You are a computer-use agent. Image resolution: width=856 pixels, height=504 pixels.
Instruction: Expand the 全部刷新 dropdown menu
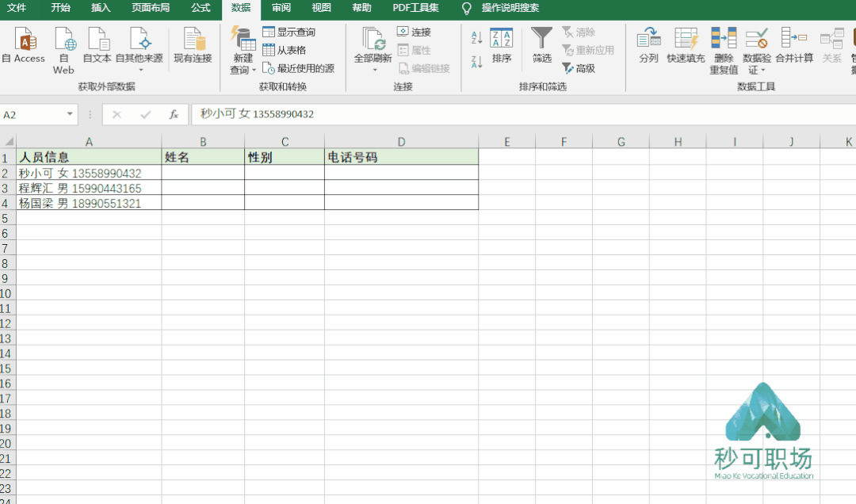(373, 70)
